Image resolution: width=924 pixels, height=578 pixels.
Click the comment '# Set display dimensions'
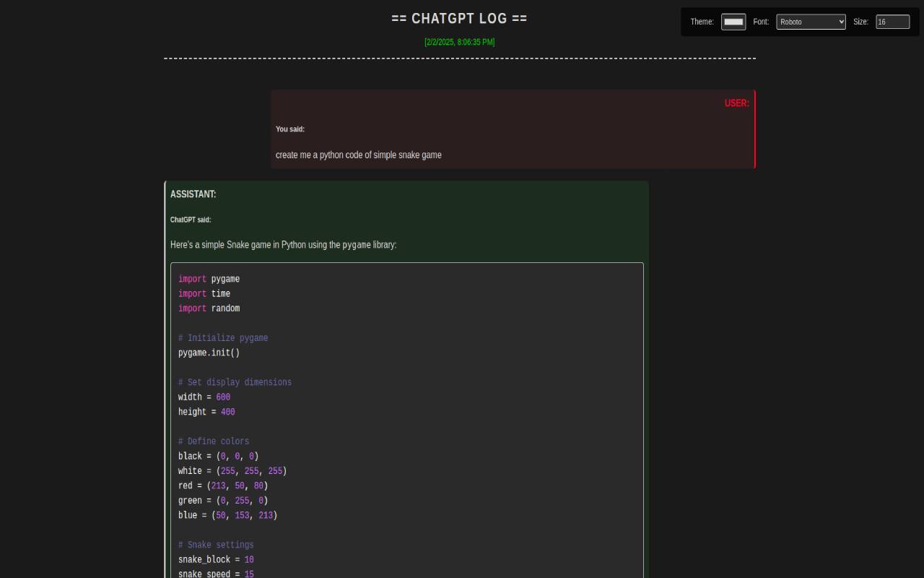click(235, 382)
